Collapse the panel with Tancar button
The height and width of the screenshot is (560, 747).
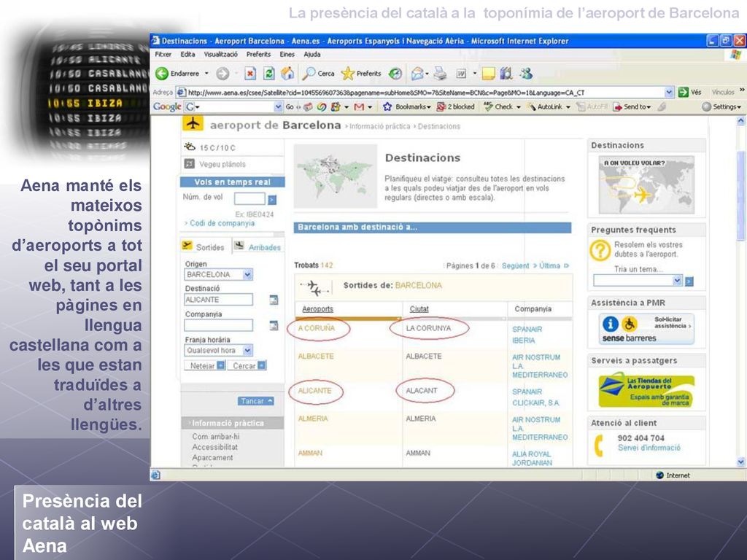(256, 401)
